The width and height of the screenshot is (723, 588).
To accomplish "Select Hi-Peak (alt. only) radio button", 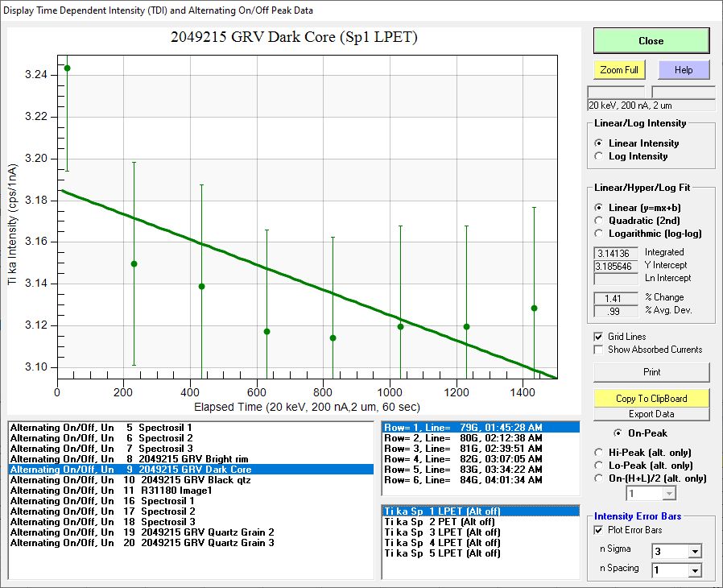I will [x=598, y=453].
